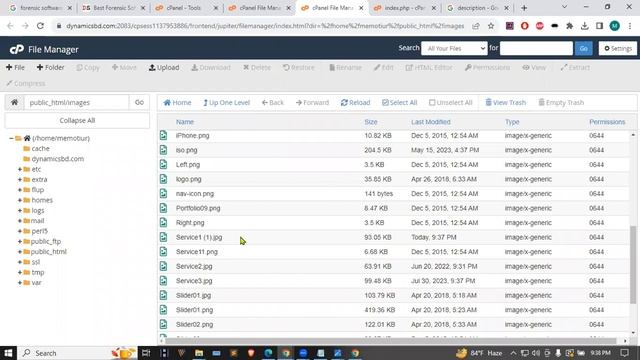The image size is (640, 360).
Task: Expand the logs folder in tree
Action: (20, 211)
